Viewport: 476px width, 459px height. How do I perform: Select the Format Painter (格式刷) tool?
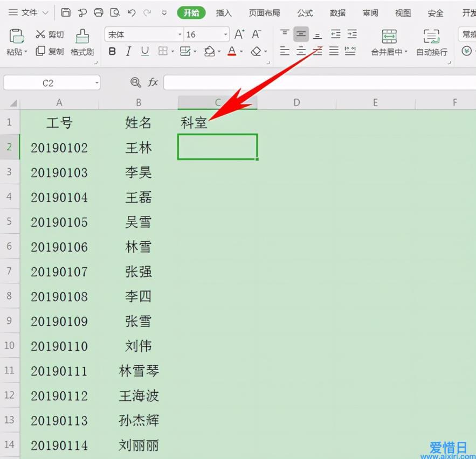pos(82,42)
